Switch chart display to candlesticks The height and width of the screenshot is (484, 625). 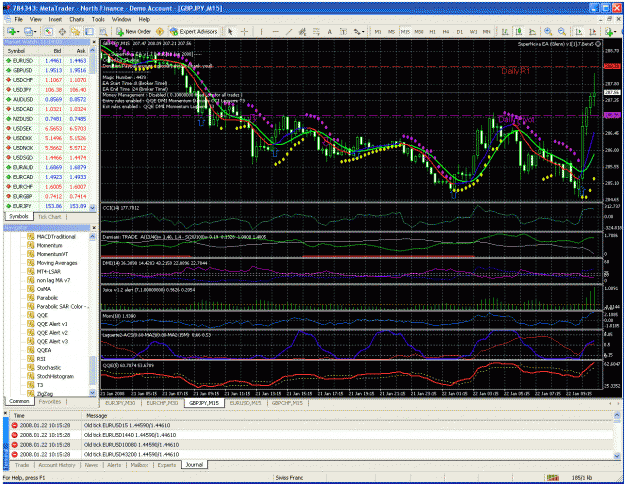pyautogui.click(x=519, y=31)
